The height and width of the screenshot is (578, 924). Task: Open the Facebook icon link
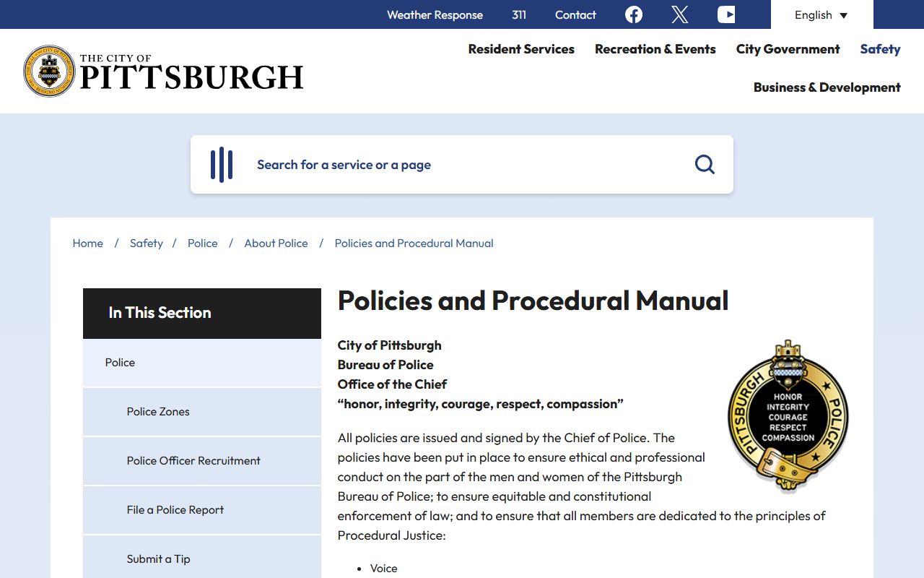click(634, 14)
